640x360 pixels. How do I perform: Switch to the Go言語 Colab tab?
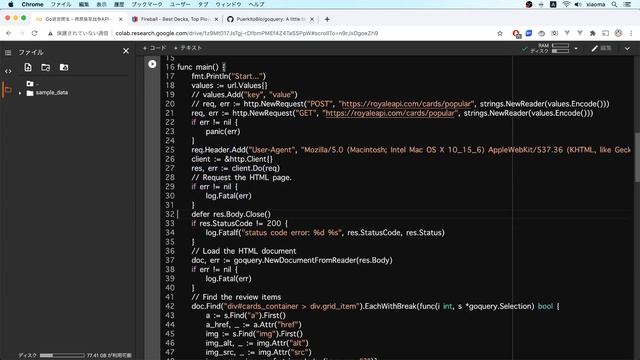point(78,19)
